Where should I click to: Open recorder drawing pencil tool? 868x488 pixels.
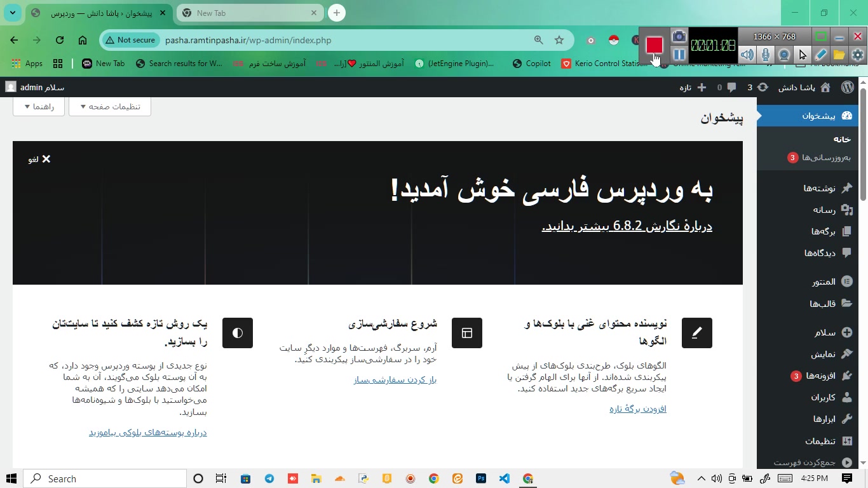point(821,55)
